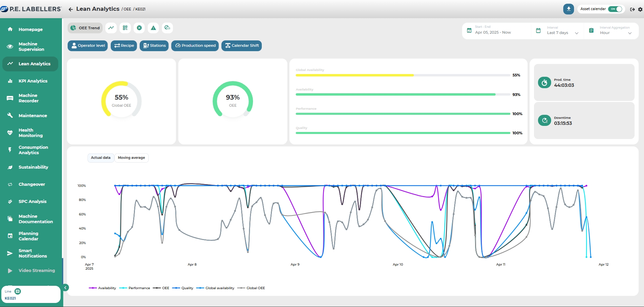Click the Production speed button
Screen dimensions: 644x307
tap(195, 46)
